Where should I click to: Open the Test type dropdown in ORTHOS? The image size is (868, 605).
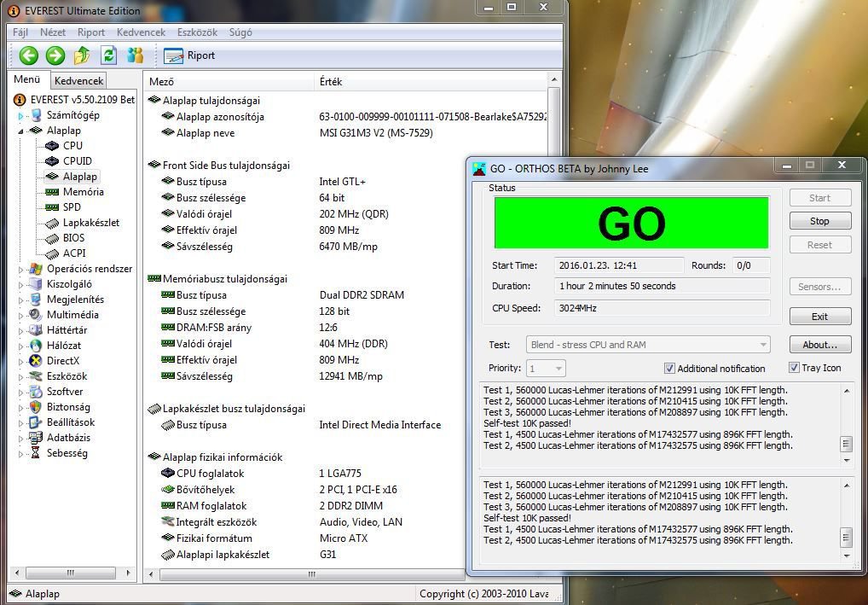pos(648,345)
